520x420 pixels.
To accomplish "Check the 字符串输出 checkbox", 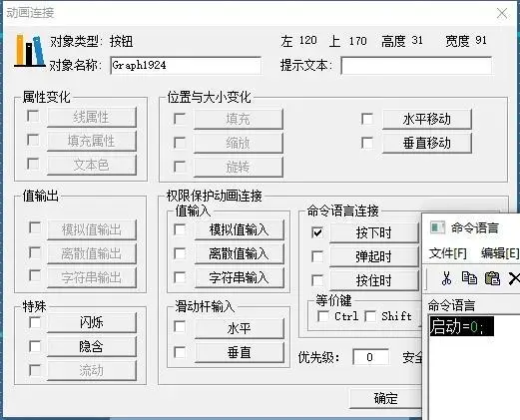I will [35, 275].
